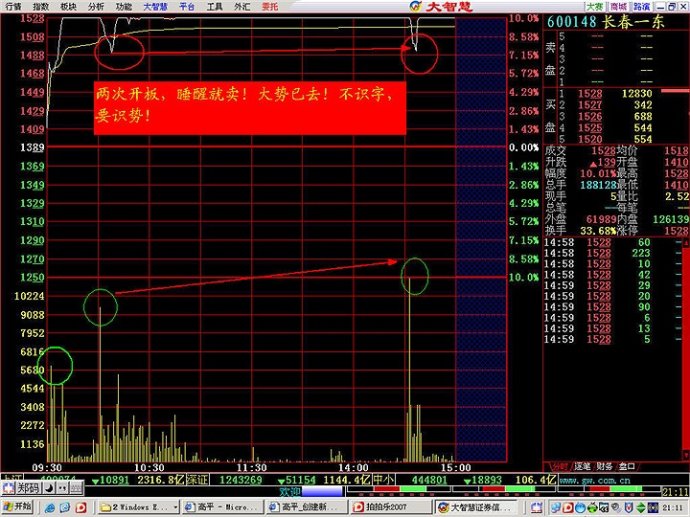The image size is (690, 517).
Task: Open the soft keyboard icon in IME bar
Action: click(x=76, y=488)
